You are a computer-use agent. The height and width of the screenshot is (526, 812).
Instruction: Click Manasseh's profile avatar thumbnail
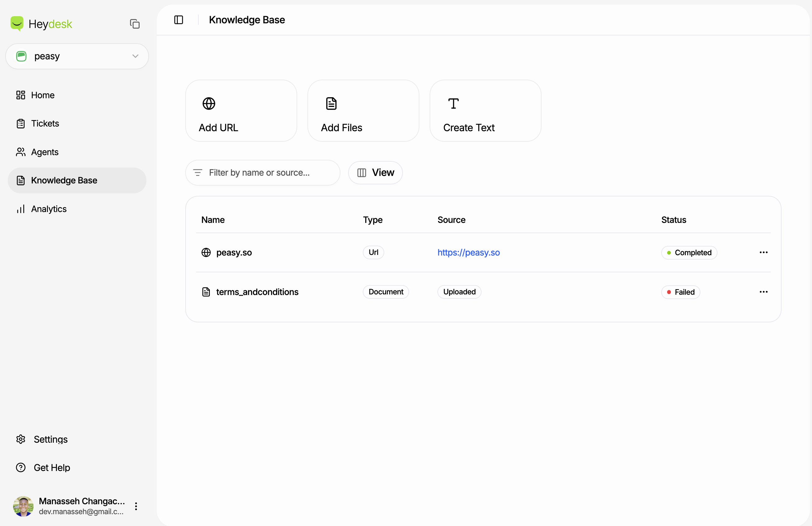coord(23,506)
